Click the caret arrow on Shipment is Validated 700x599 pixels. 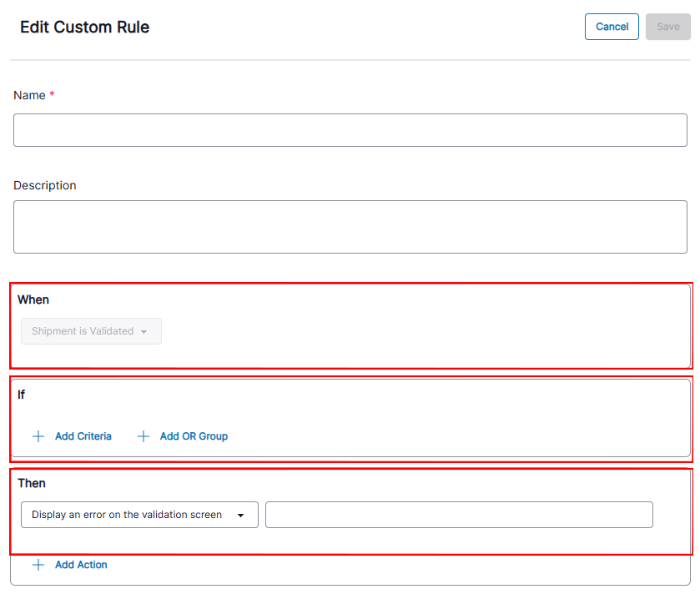144,332
